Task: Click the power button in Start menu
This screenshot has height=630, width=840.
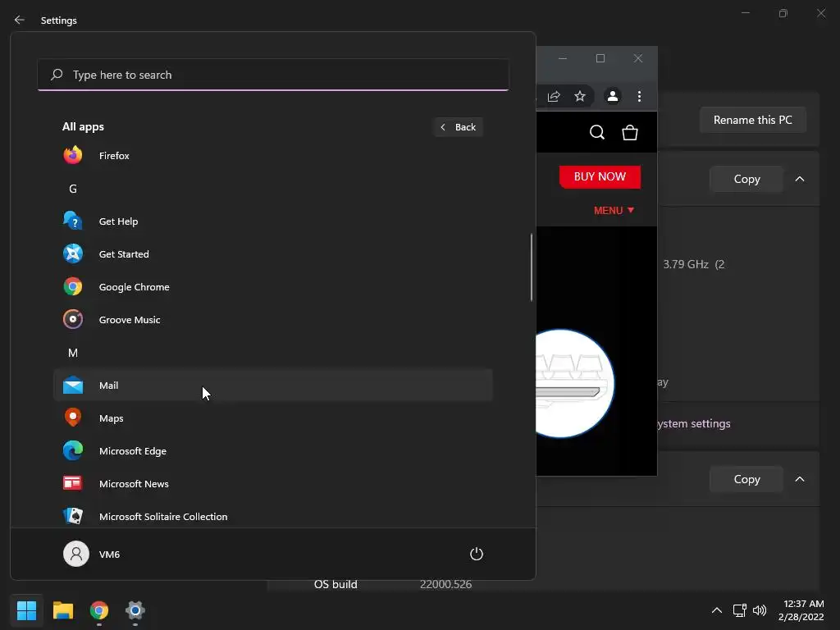Action: pos(477,554)
